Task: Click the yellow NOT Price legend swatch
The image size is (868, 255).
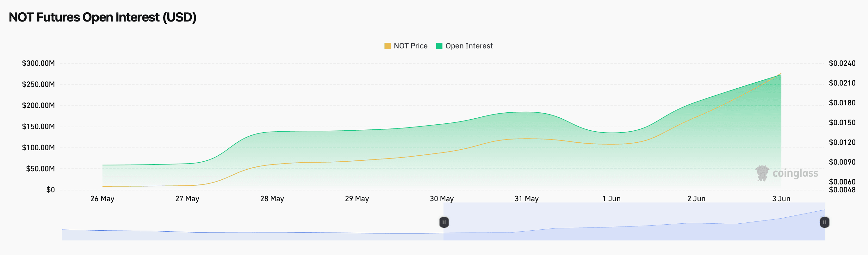Action: coord(387,46)
